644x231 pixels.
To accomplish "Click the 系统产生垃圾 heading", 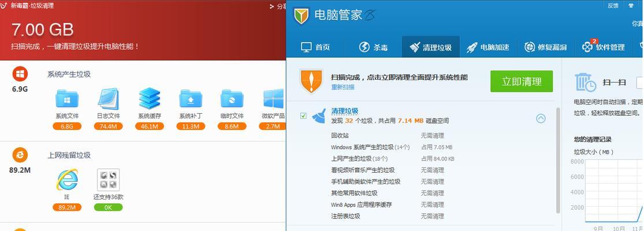I will [69, 74].
